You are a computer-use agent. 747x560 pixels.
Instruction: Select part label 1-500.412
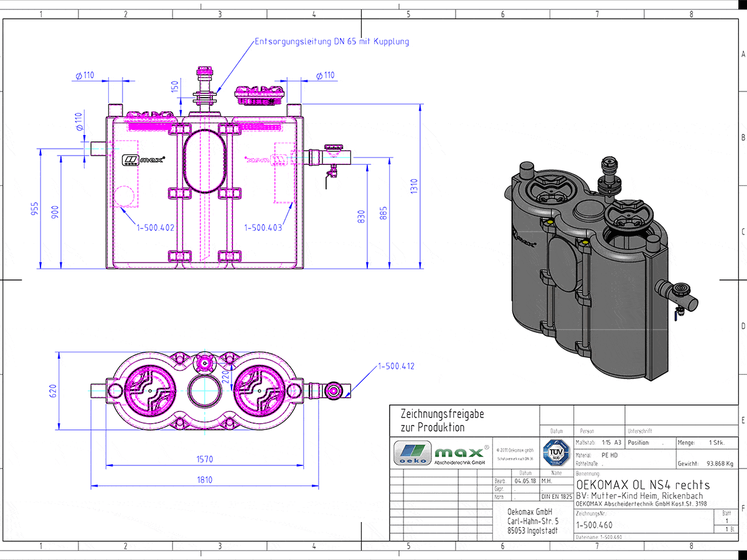pos(396,366)
